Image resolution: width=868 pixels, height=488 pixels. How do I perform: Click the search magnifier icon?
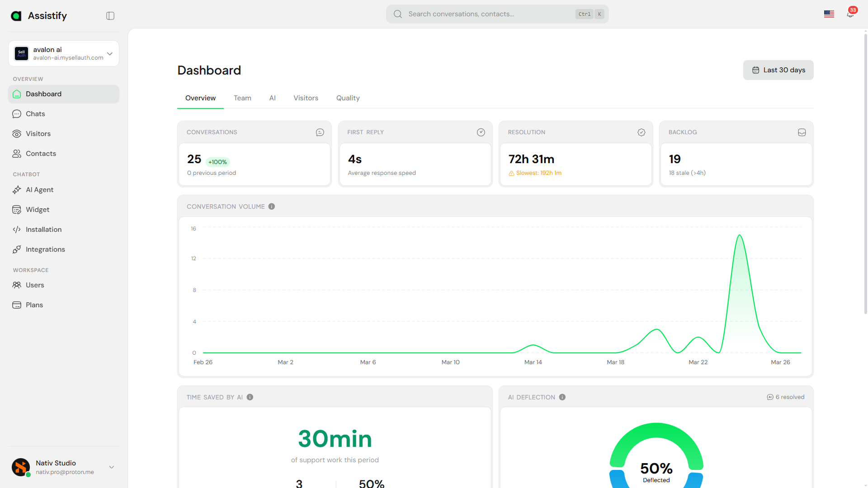[x=397, y=14]
